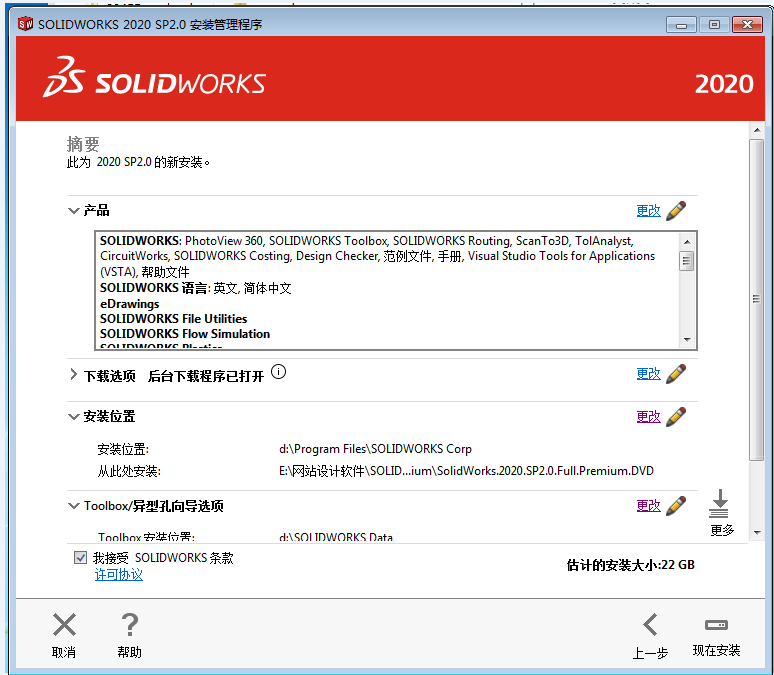Click the 更多 download arrow icon
The image size is (774, 675).
719,504
